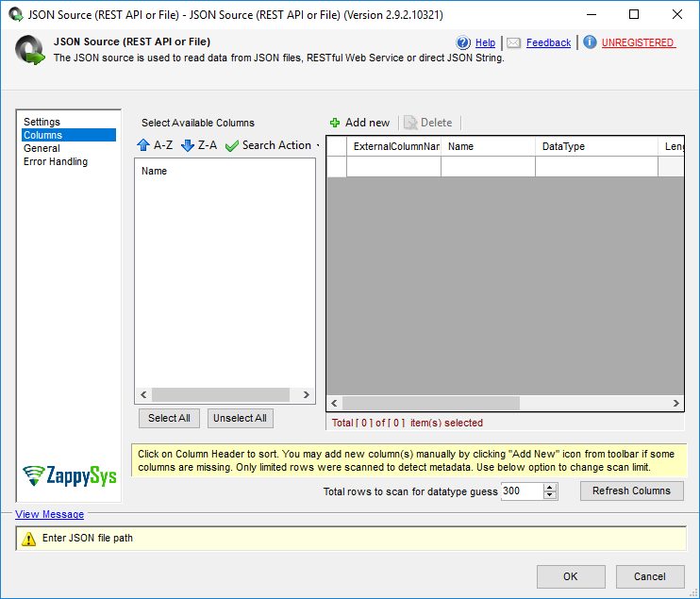This screenshot has height=599, width=700.
Task: Click the blue info icon beside UNREGISTERED
Action: [x=590, y=42]
